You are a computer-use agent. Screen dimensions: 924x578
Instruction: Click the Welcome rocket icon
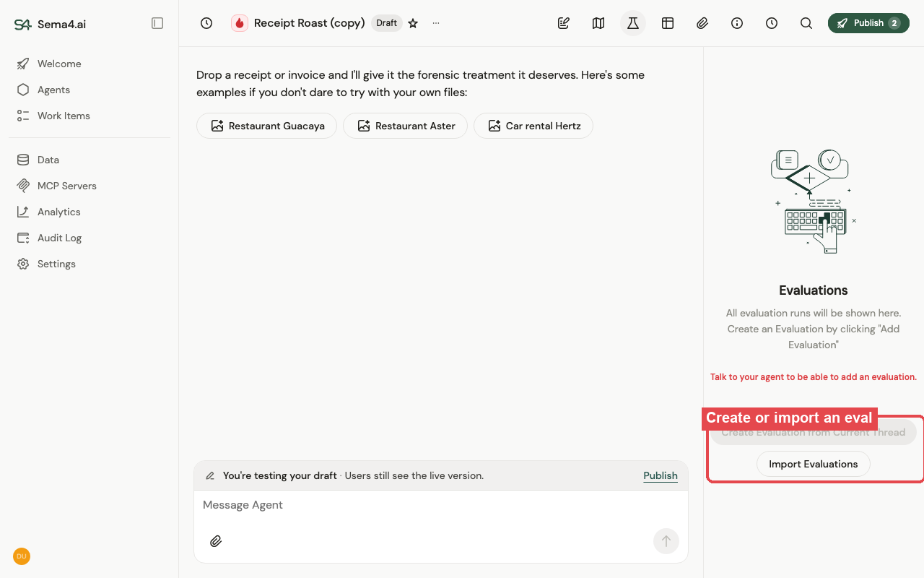tap(23, 64)
